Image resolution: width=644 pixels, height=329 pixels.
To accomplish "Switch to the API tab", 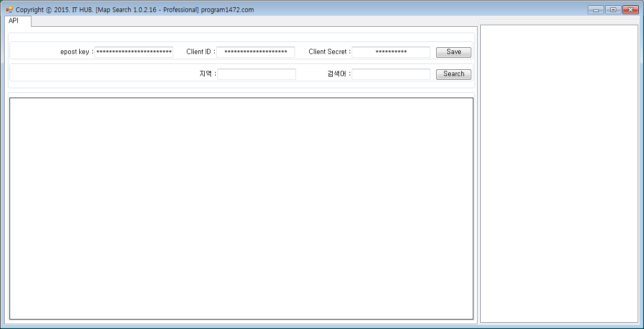I will (14, 21).
